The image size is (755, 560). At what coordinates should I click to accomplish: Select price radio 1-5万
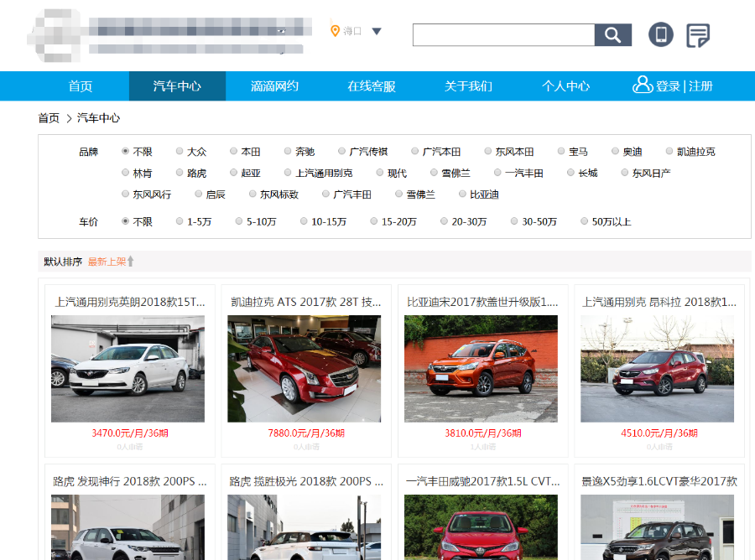tap(180, 221)
